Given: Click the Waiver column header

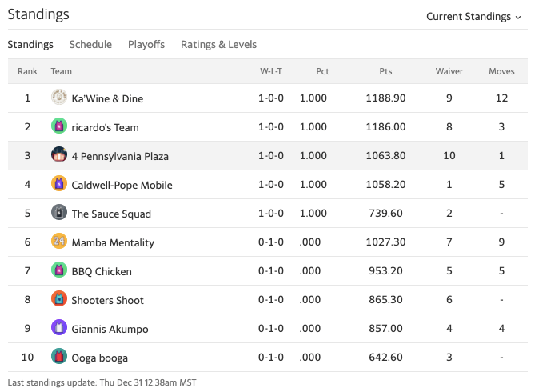Looking at the screenshot, I should [x=449, y=71].
